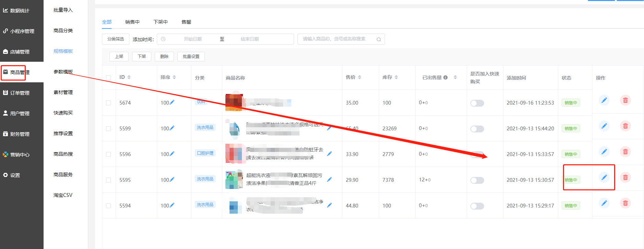Edit sort order of product 5596
Viewport: 644px width, 249px height.
point(172,154)
